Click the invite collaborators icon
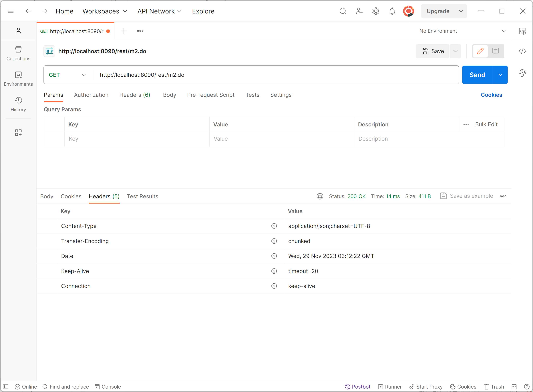Viewport: 533px width, 392px height. tap(359, 11)
